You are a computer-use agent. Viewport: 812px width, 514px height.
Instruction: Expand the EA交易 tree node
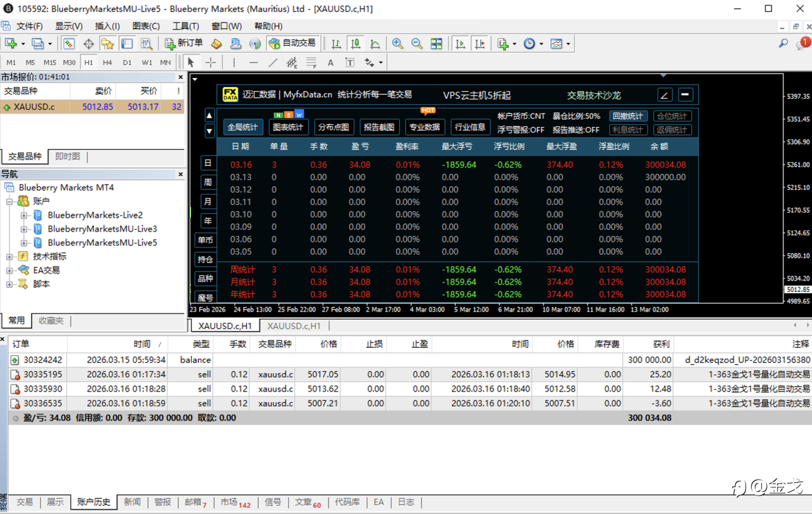pos(10,270)
